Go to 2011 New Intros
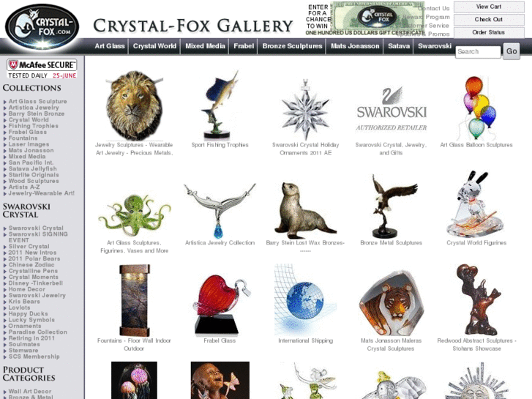The image size is (532, 399). [x=33, y=253]
